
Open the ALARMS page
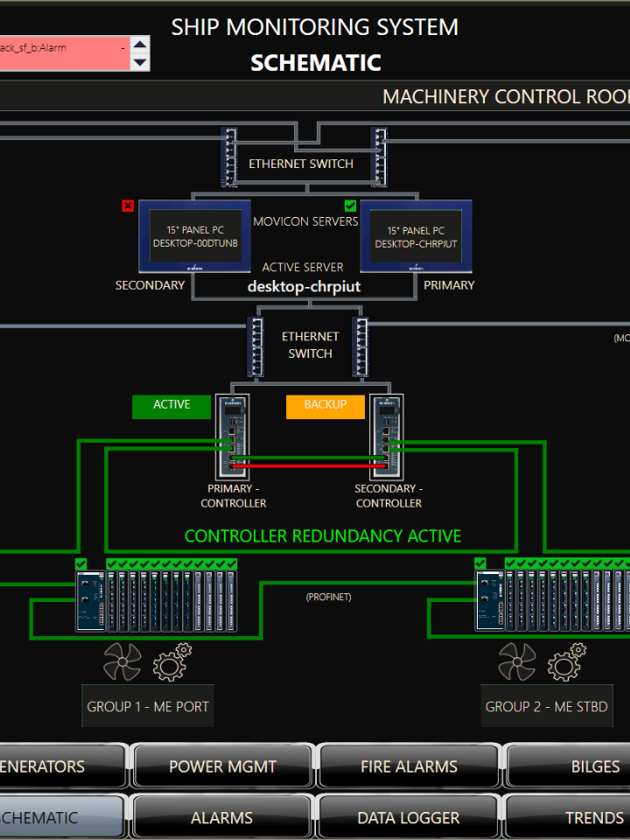(x=221, y=817)
